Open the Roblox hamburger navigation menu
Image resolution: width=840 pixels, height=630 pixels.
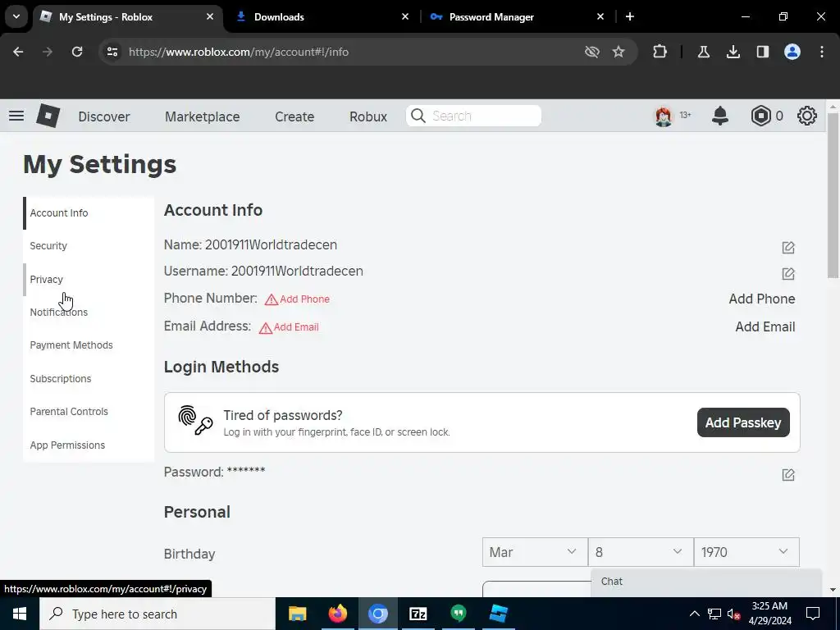point(16,116)
